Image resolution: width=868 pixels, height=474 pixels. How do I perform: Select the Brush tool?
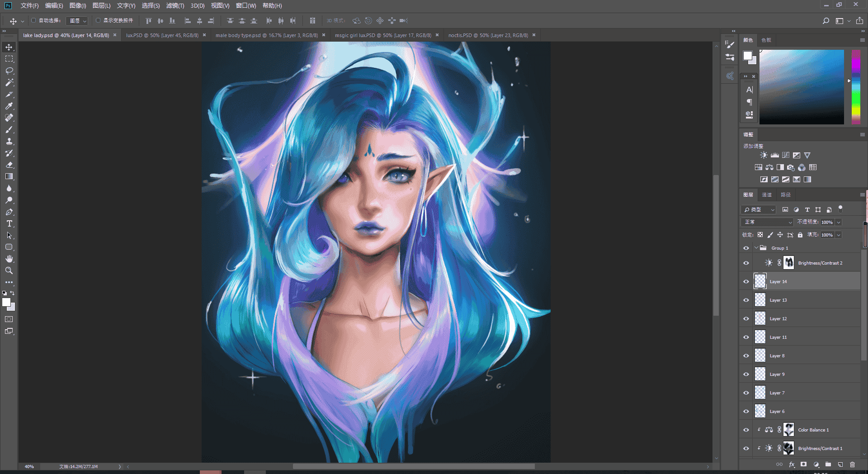[x=9, y=129]
